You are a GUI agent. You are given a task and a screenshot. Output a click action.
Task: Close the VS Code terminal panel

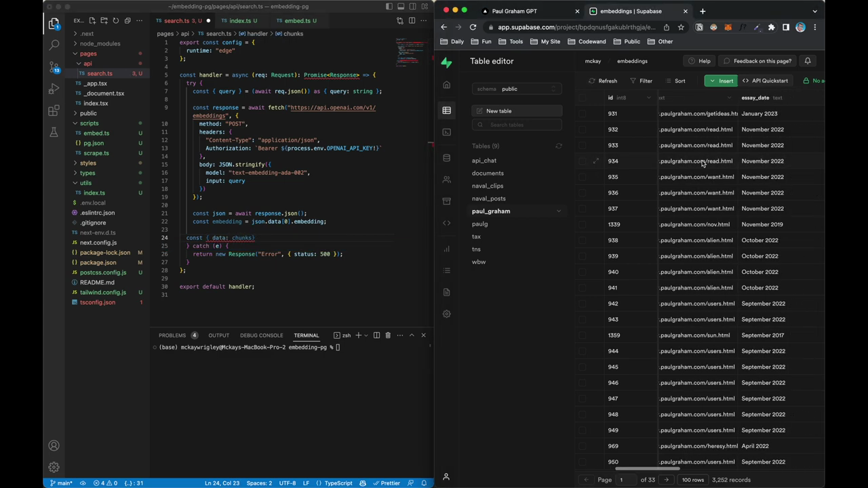[423, 335]
